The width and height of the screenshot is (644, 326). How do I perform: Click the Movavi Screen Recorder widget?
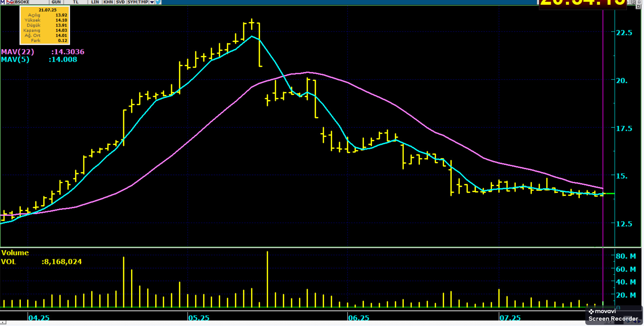pyautogui.click(x=613, y=315)
